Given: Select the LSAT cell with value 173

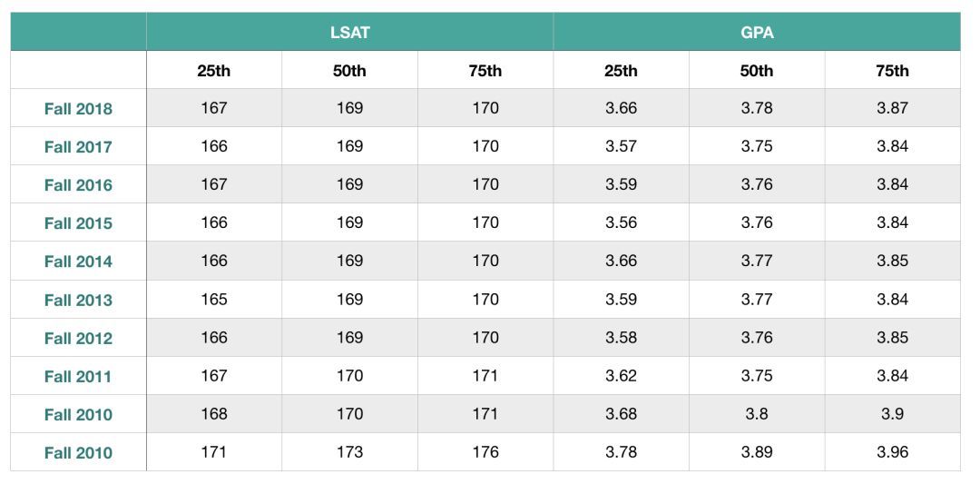Looking at the screenshot, I should (349, 452).
